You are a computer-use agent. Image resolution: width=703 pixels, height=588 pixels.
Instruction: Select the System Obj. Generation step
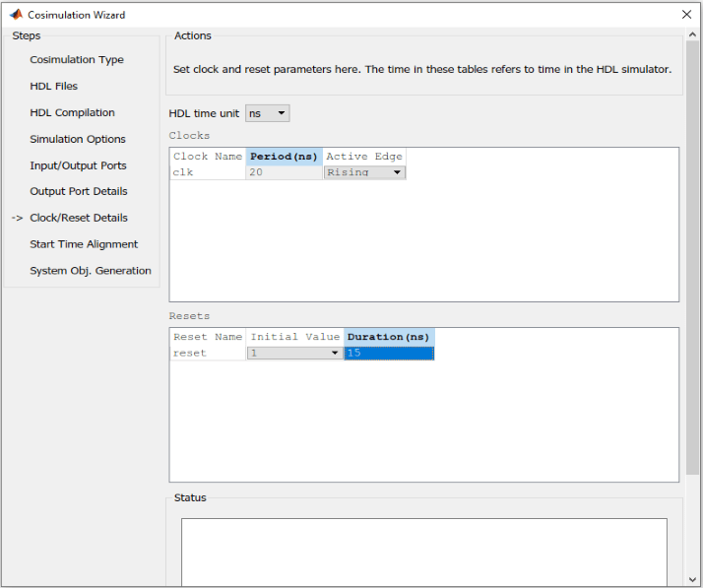(91, 271)
